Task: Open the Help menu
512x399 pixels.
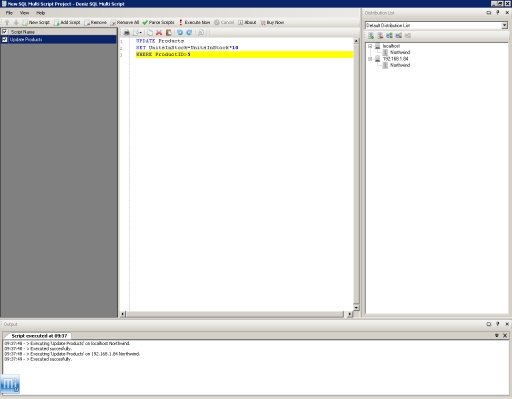Action: [40, 13]
